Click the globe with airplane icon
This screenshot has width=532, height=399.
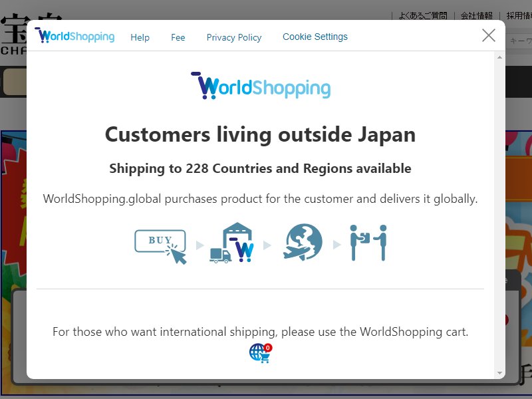pos(303,241)
